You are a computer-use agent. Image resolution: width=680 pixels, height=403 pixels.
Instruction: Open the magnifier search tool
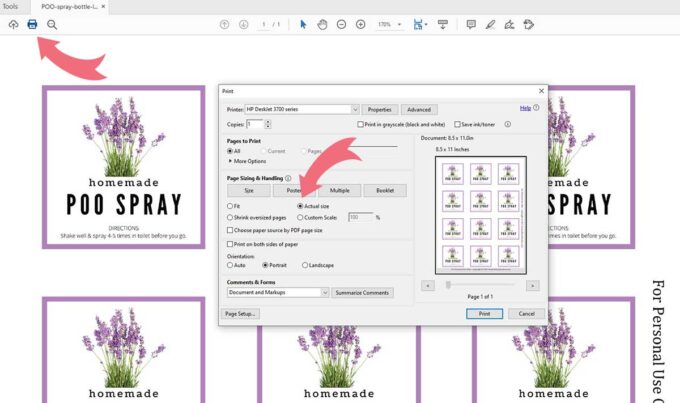coord(52,24)
